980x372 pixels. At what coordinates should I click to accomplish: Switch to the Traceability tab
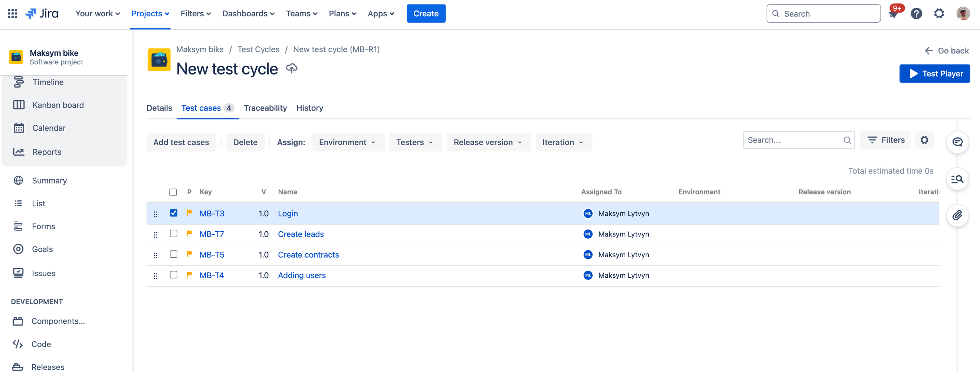pyautogui.click(x=265, y=108)
